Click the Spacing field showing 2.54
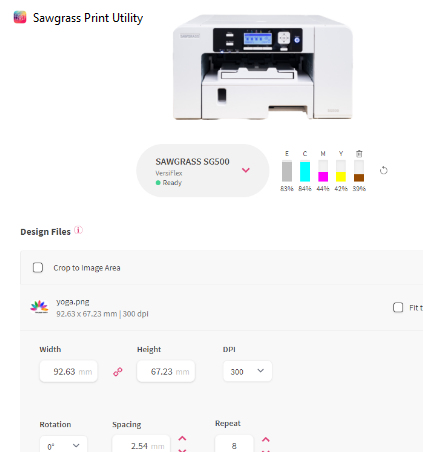 pos(141,444)
